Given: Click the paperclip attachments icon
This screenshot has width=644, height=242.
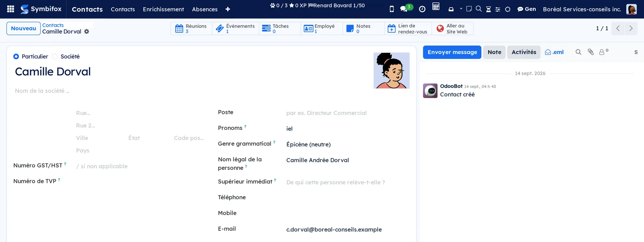Looking at the screenshot, I should pyautogui.click(x=590, y=52).
